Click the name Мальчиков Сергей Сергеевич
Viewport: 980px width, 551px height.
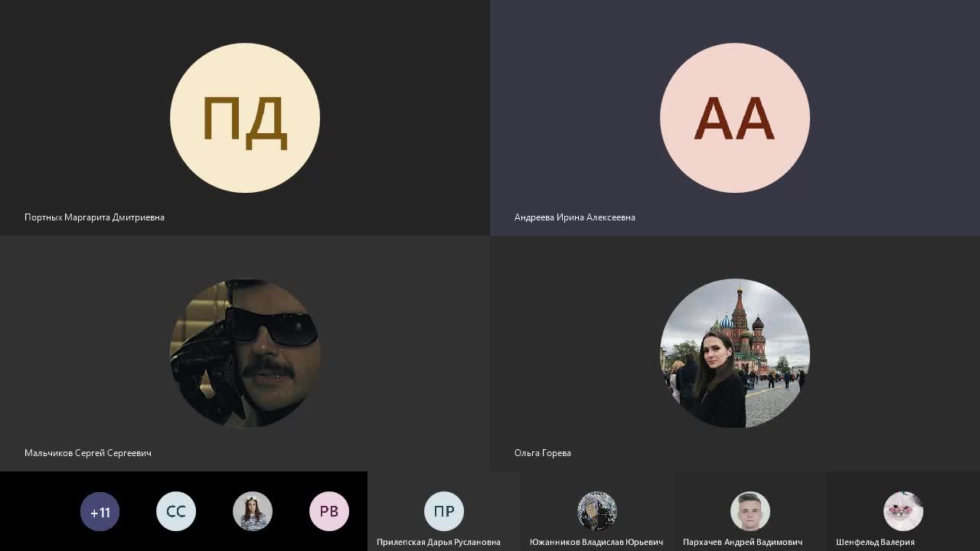point(88,453)
